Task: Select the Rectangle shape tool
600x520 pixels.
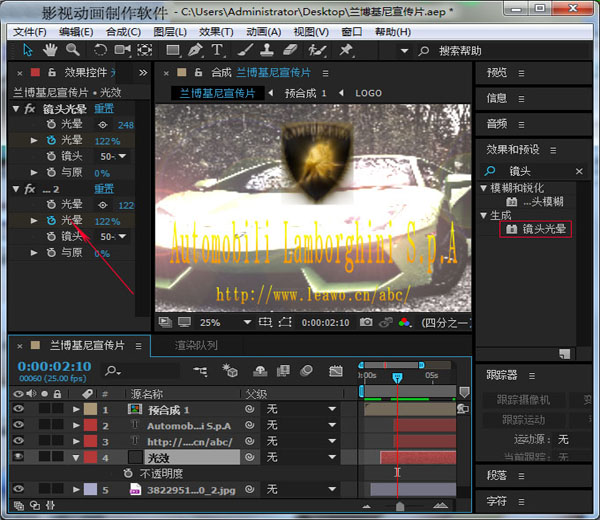Action: pos(173,50)
